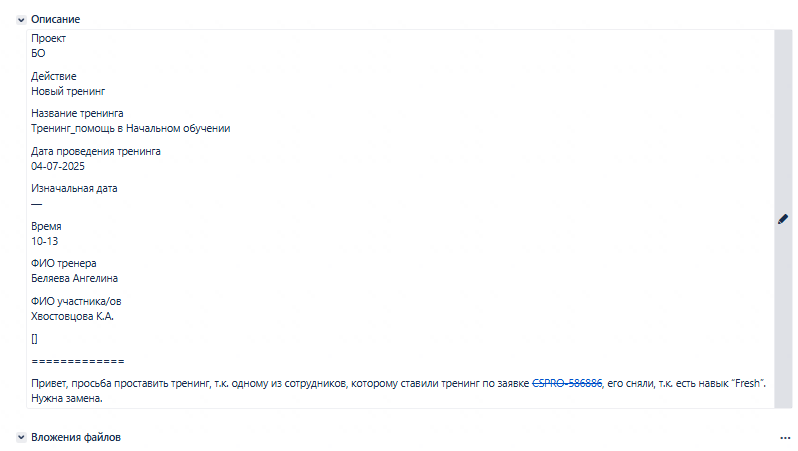Click the time value 10-13
The width and height of the screenshot is (798, 451).
45,241
